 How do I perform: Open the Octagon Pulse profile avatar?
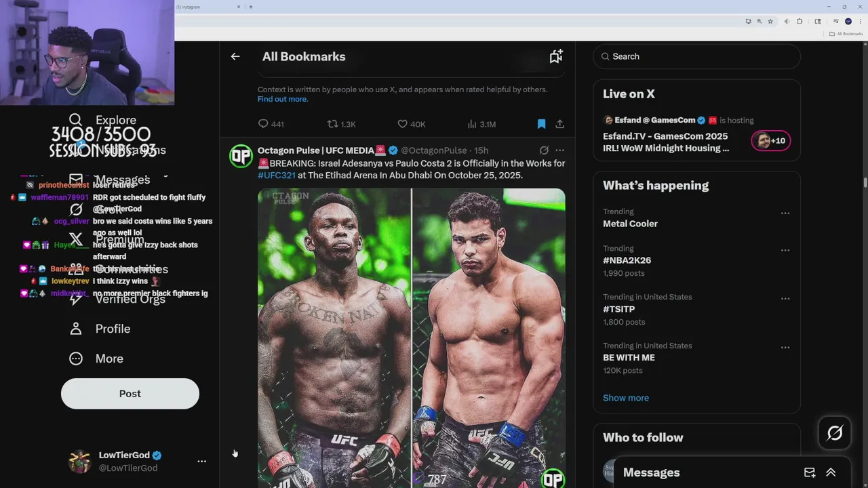pos(241,156)
